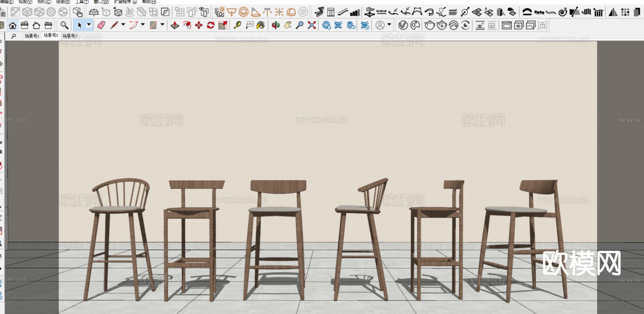Add a V-Ray dome light
Screen dimensions: 644x314
point(291,12)
